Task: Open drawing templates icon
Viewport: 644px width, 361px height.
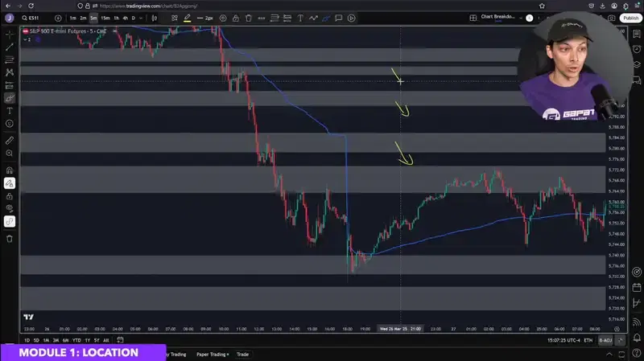Action: pyautogui.click(x=175, y=18)
